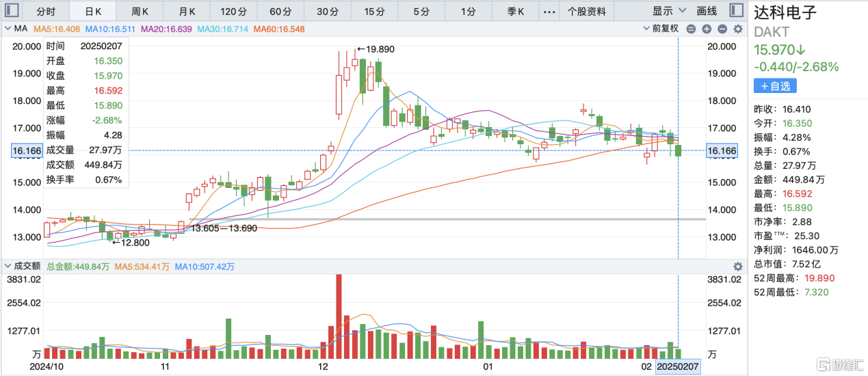Click the 成交量 27.97万 tooltip row
Viewport: 868px width, 376px height.
84,150
